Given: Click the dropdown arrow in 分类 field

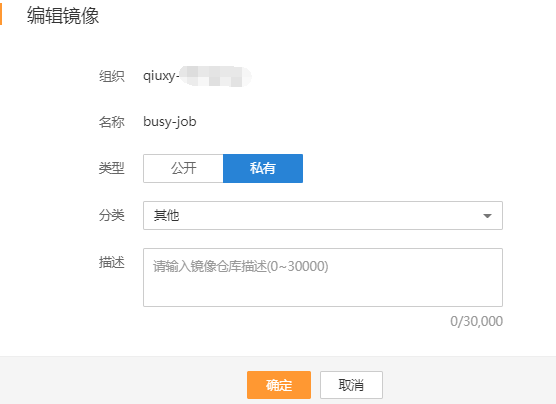Looking at the screenshot, I should (487, 216).
